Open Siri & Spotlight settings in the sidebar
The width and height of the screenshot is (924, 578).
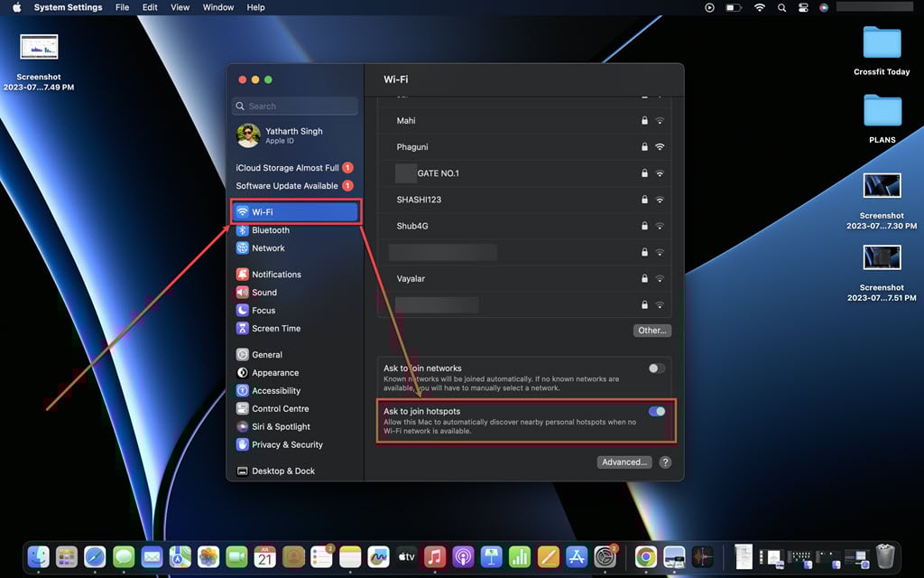(273, 426)
